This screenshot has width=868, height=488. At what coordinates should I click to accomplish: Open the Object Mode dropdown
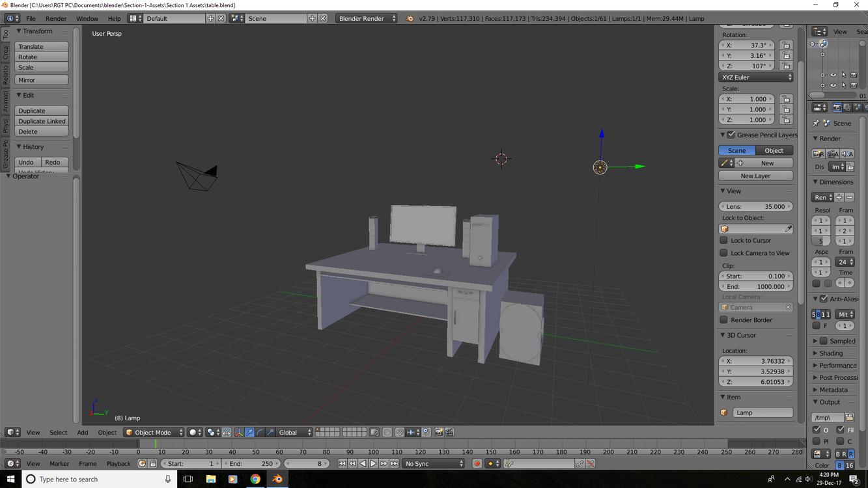click(x=153, y=432)
